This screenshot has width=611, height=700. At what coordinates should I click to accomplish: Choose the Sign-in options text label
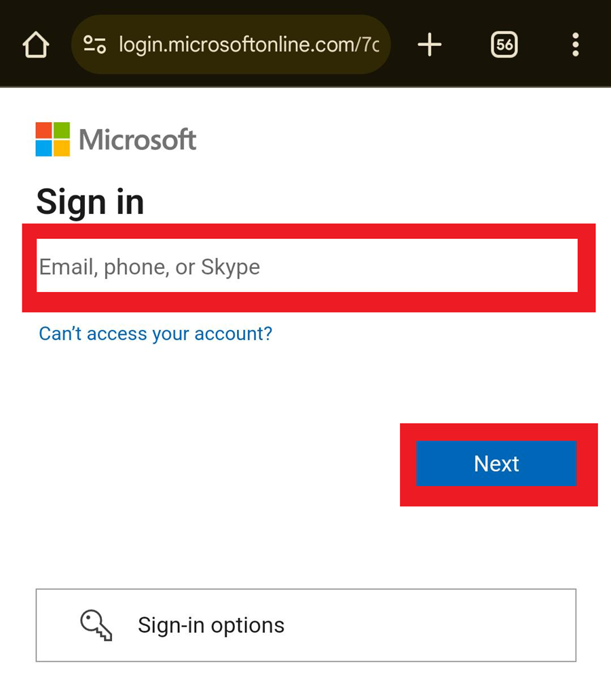click(x=211, y=625)
